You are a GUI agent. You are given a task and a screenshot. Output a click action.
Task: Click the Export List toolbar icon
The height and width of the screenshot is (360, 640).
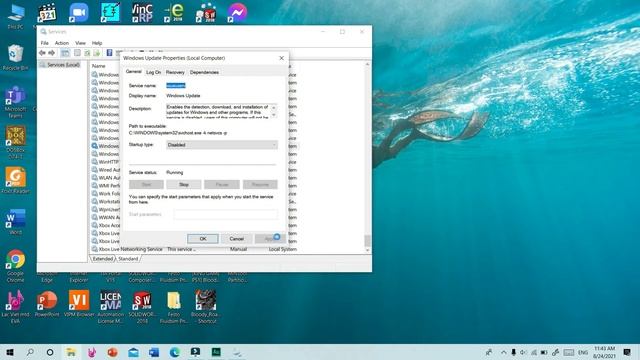click(x=97, y=53)
